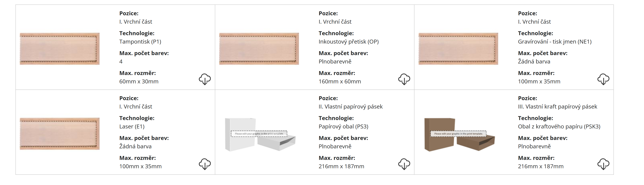Open the Laser (E1) wooden preview image
The height and width of the screenshot is (185, 644).
(x=60, y=134)
